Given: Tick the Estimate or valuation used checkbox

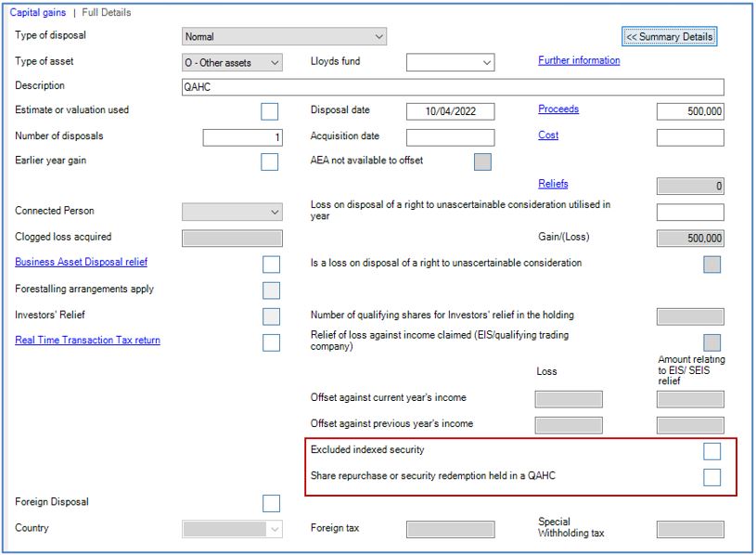Looking at the screenshot, I should 270,111.
